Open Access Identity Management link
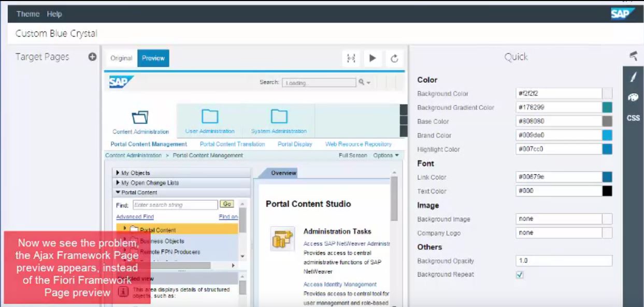 [340, 284]
